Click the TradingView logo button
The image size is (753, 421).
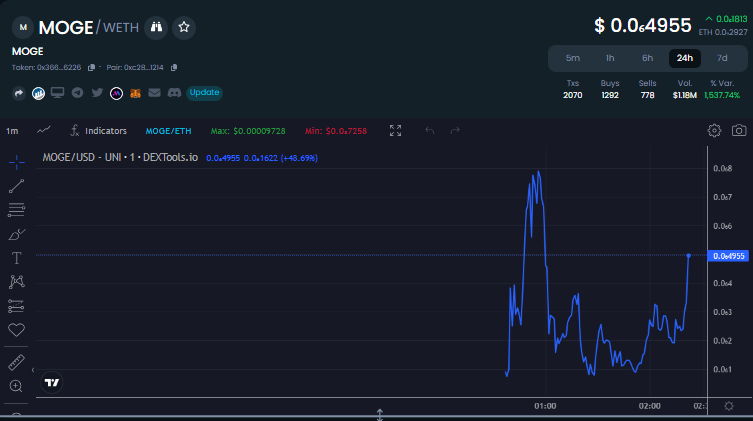click(x=51, y=383)
